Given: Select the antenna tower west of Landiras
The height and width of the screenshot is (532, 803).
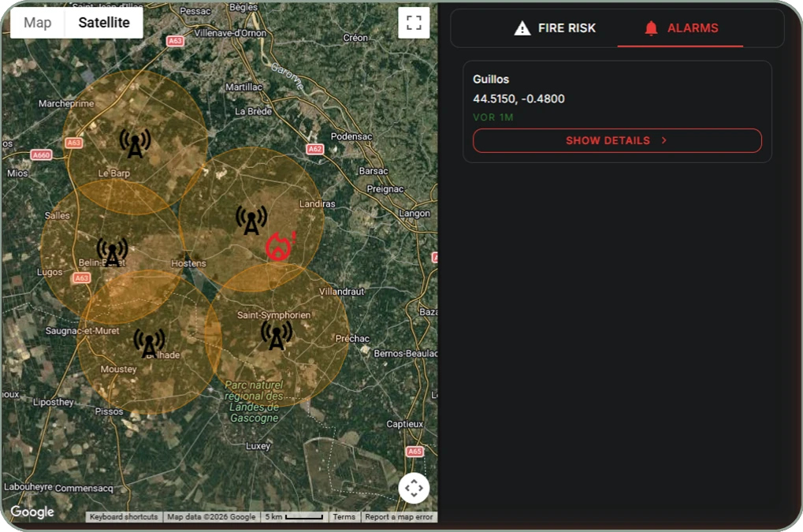Looking at the screenshot, I should [x=251, y=220].
